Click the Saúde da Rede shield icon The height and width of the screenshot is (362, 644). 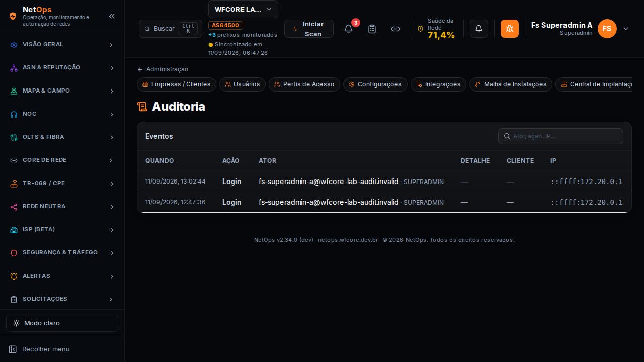pos(421,29)
